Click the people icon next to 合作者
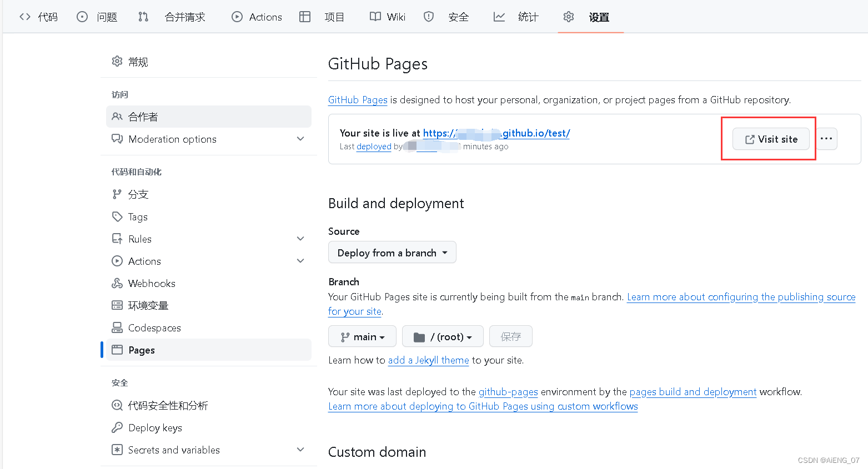 117,117
